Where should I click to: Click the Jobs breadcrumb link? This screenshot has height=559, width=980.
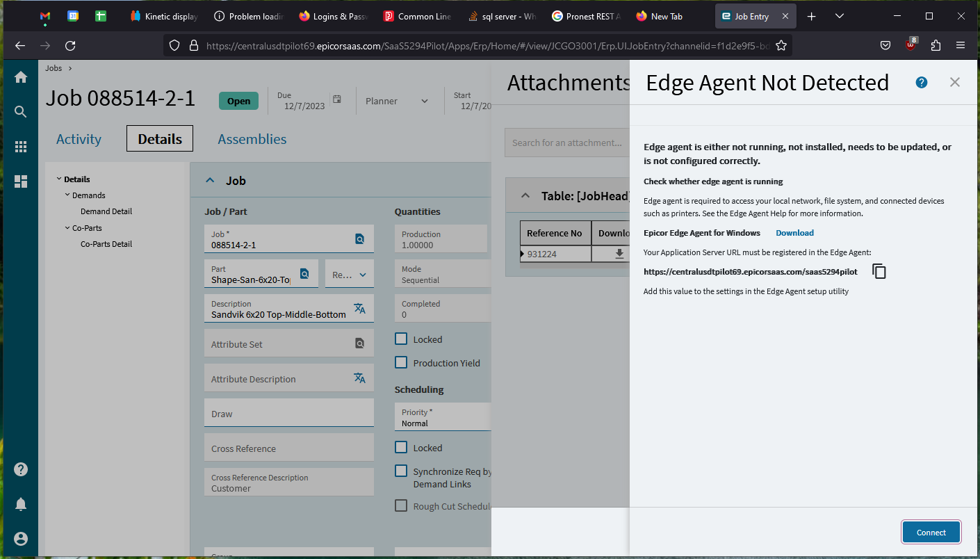[x=54, y=68]
